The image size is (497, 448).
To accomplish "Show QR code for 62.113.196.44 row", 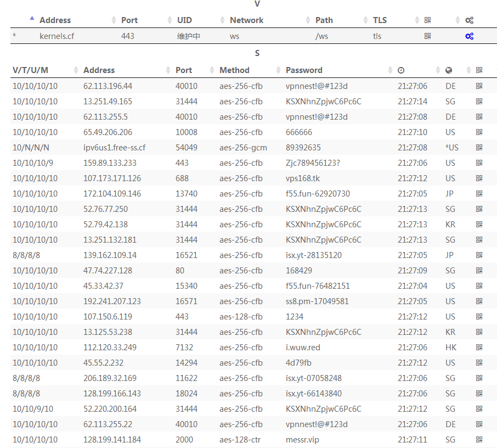I will (x=479, y=86).
